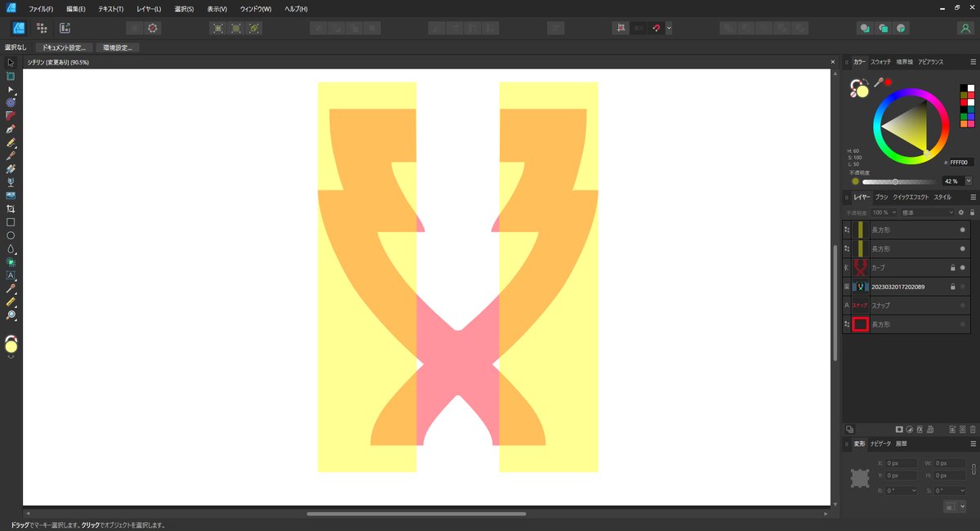Toggle visibility of the カーブ layer
This screenshot has height=531, width=980.
964,267
